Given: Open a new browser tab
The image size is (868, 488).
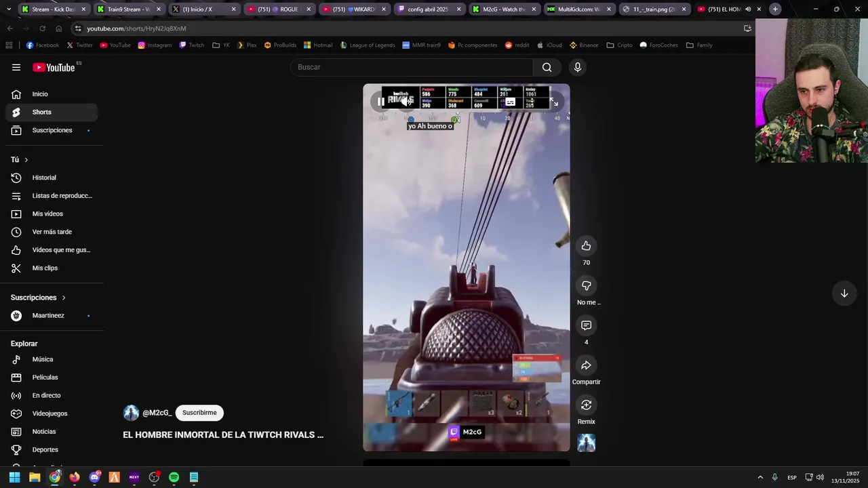Looking at the screenshot, I should click(x=775, y=9).
